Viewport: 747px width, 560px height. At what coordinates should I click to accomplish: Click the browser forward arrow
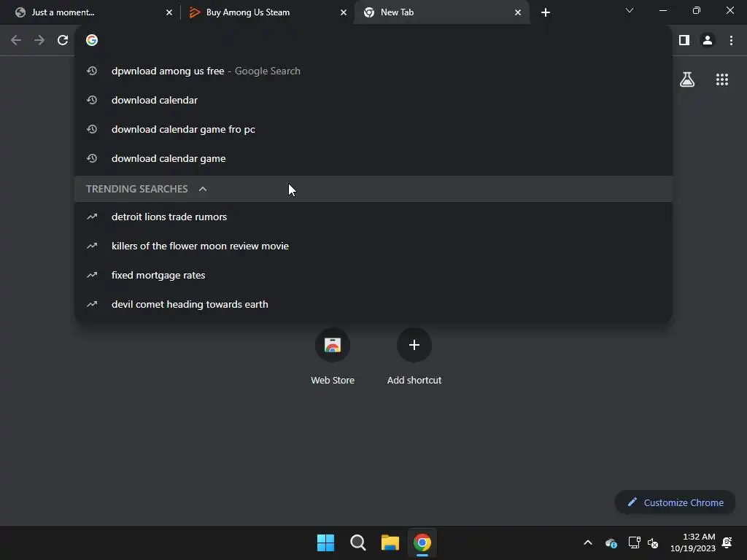pos(39,40)
